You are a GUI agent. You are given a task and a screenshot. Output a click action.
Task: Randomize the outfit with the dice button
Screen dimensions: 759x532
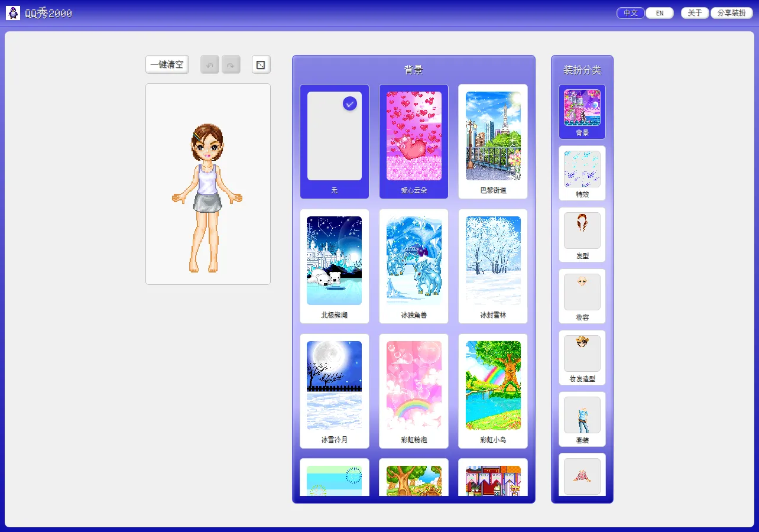coord(261,64)
